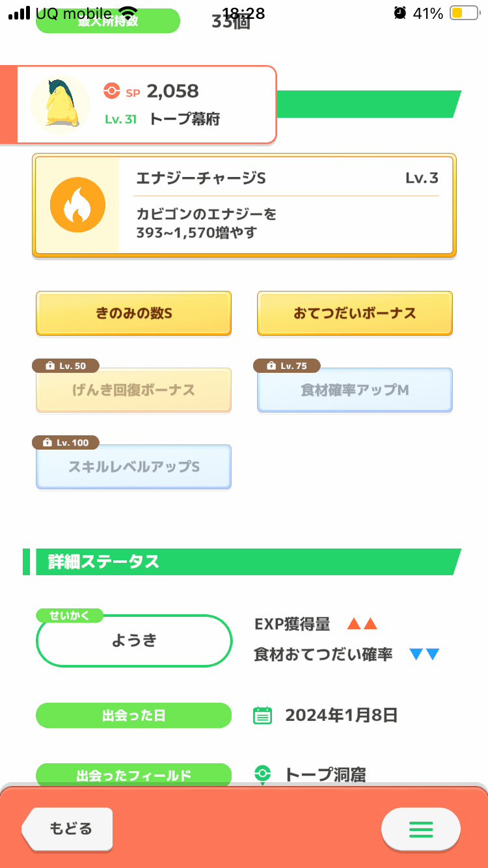Viewport: 488px width, 868px height.
Task: Tap the lock icon on Lv. 50 badge
Action: coord(49,366)
